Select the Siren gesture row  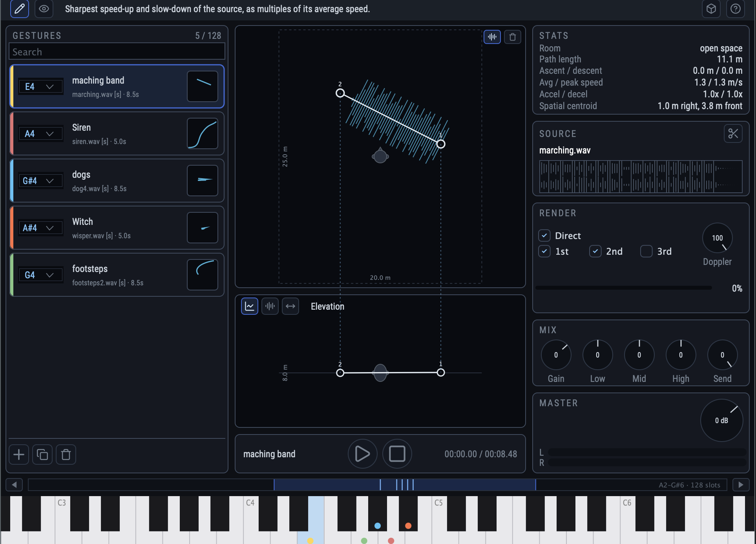[x=117, y=133]
